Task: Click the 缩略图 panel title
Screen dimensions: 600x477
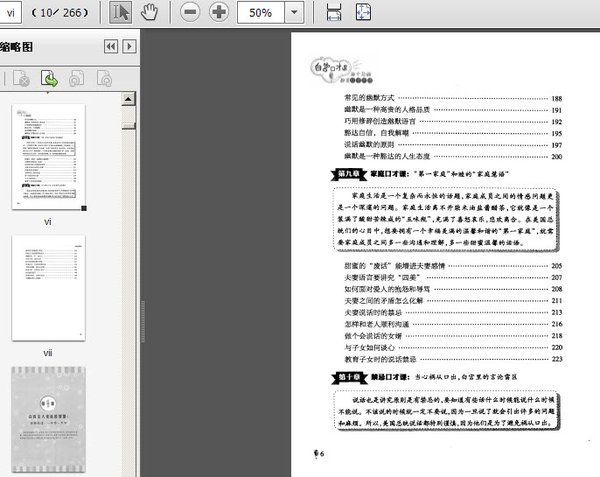Action: pyautogui.click(x=16, y=47)
